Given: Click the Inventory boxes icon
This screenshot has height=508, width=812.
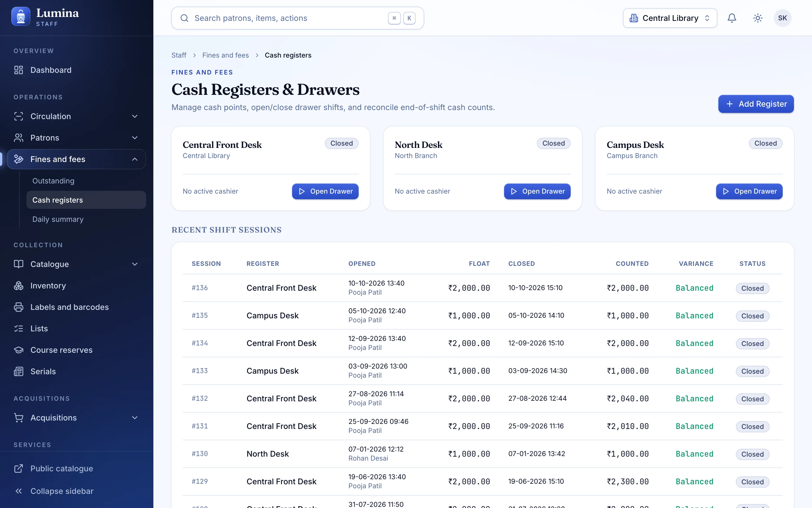Looking at the screenshot, I should [18, 286].
